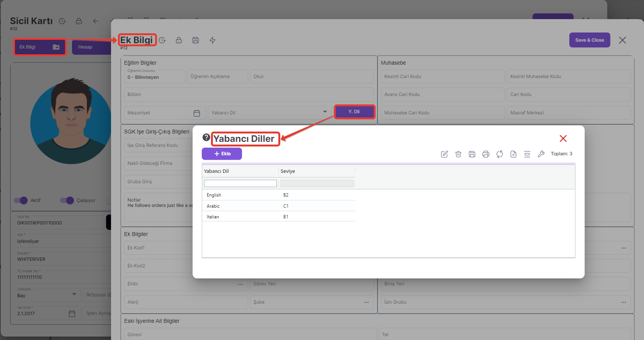The width and height of the screenshot is (644, 340).
Task: Toggle the Çalışıyor switch
Action: (67, 200)
